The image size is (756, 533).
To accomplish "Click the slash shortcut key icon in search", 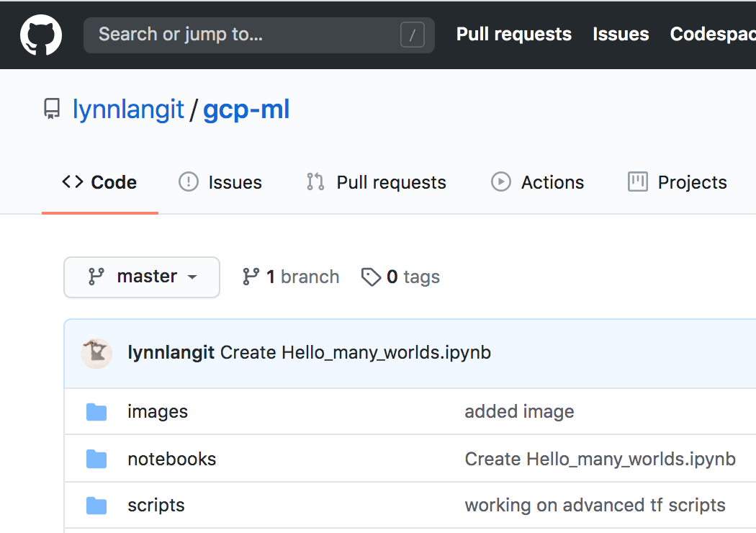I will click(413, 35).
